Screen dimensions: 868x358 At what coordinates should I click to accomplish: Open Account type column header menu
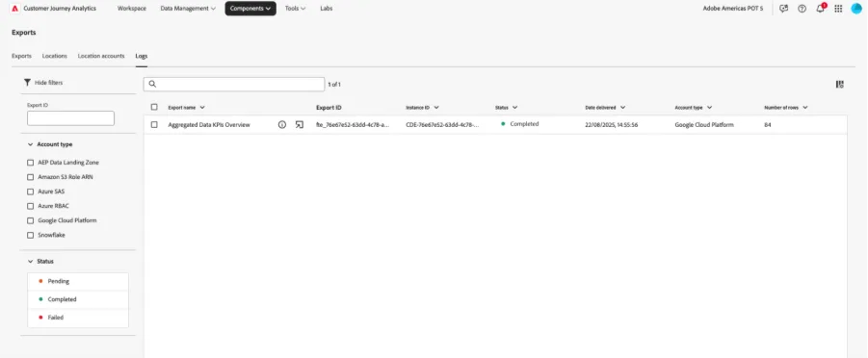709,108
